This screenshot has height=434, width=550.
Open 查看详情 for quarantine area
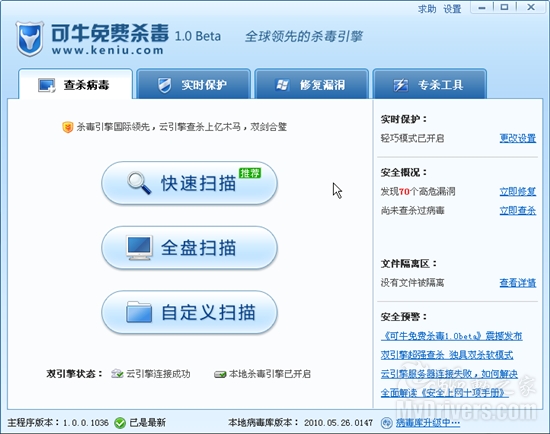point(518,283)
